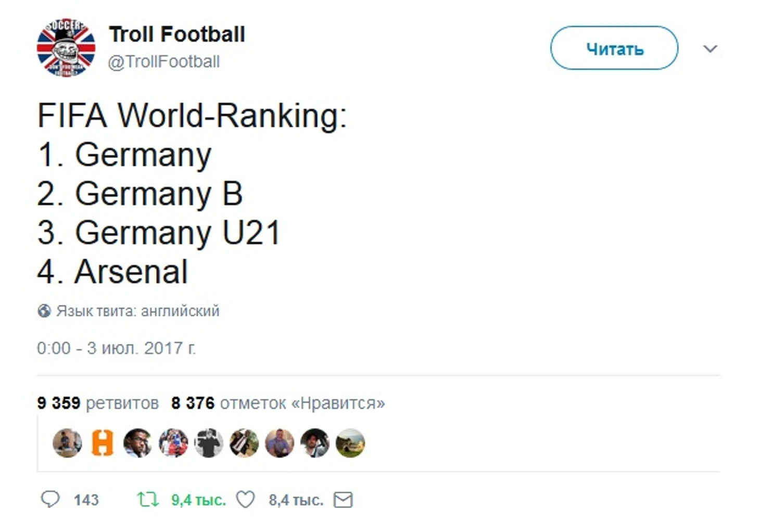Click the 9,4 тыс. retweet count
This screenshot has height=532, width=760.
pos(198,500)
